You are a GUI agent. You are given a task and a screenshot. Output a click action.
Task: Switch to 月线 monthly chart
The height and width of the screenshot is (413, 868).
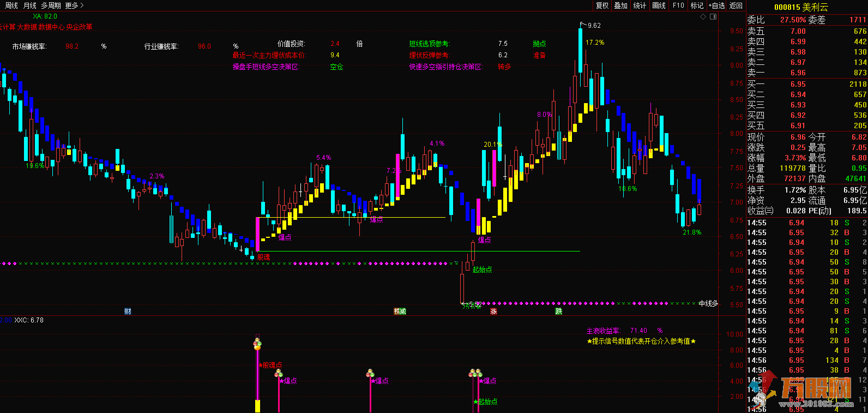tap(29, 5)
